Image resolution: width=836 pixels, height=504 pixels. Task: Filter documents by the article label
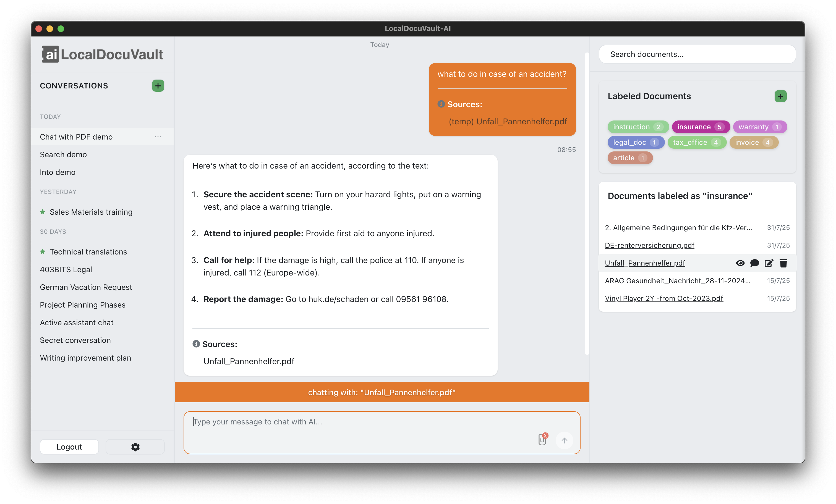pos(630,158)
